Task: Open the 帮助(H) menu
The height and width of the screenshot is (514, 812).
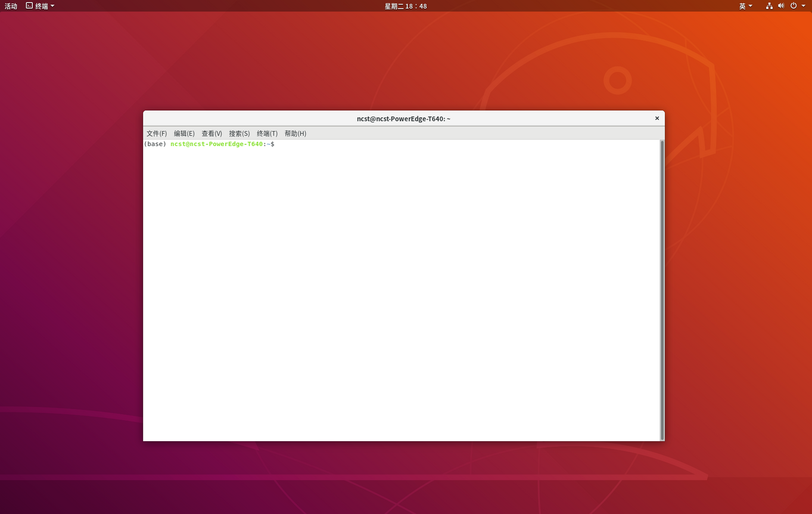Action: point(295,134)
